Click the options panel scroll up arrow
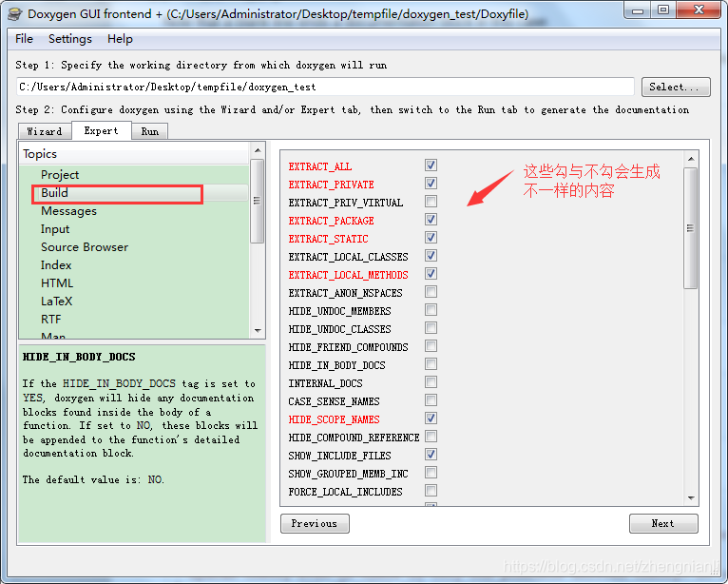The image size is (728, 584). coord(691,160)
